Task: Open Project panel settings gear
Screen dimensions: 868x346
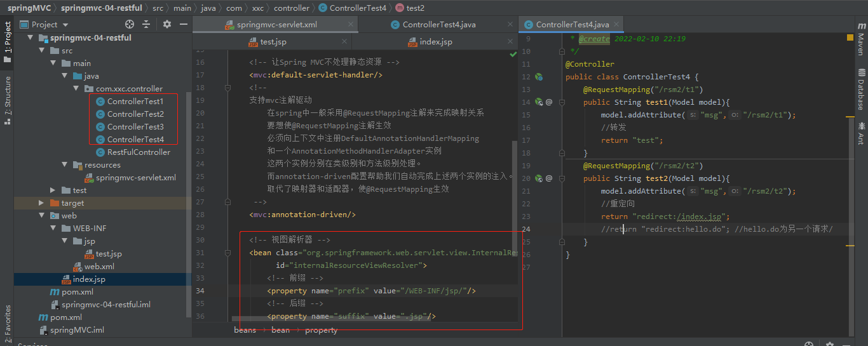Action: click(167, 24)
